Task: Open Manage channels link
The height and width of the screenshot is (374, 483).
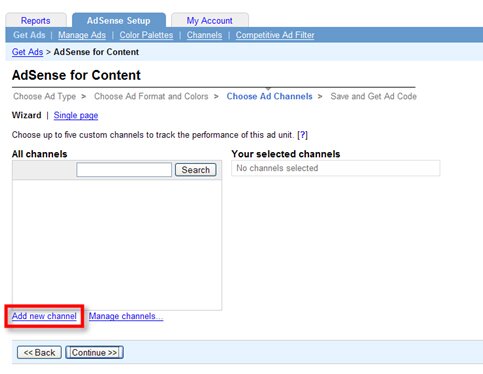Action: [x=126, y=316]
